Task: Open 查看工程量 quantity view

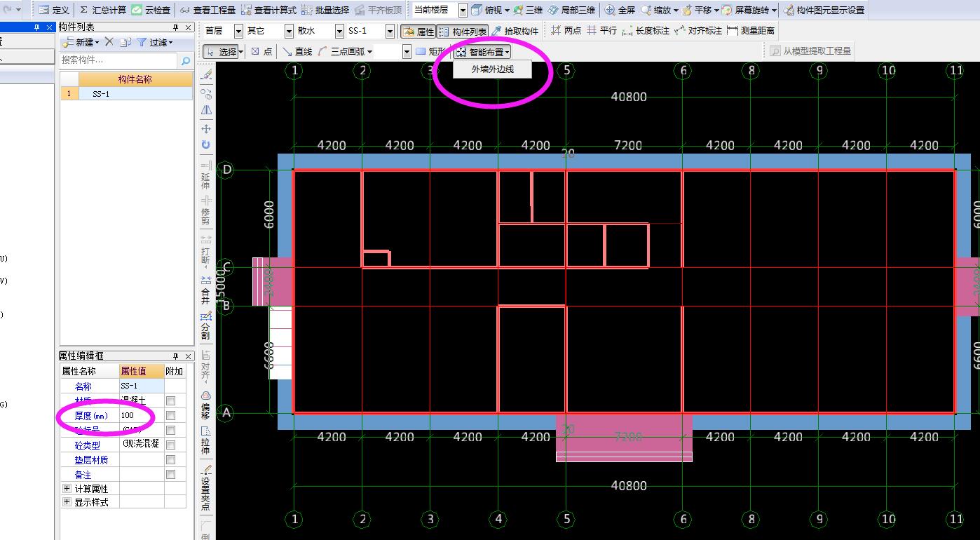Action: click(207, 11)
